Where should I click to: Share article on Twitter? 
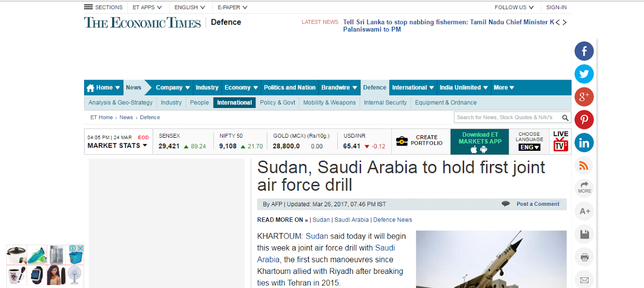[x=584, y=74]
